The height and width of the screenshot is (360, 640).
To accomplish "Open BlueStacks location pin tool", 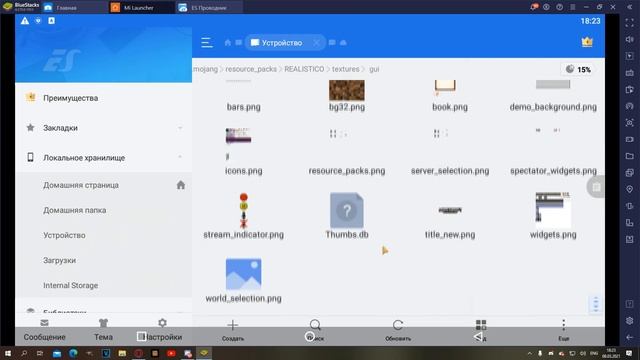I will (629, 189).
